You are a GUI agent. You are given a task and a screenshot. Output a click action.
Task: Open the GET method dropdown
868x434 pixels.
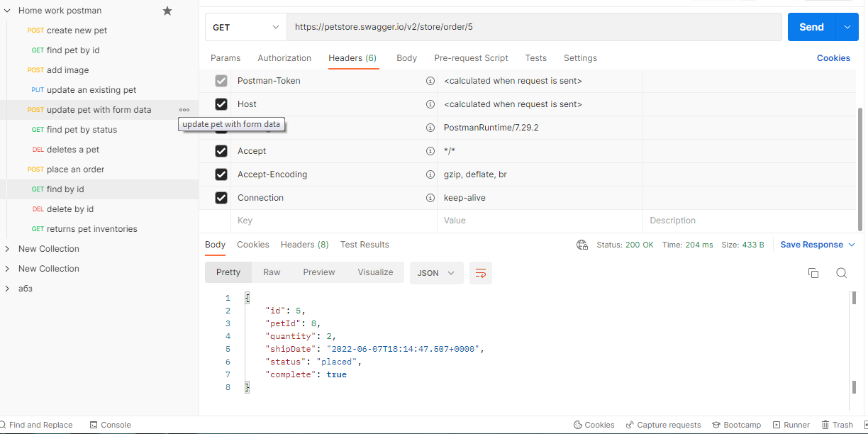[x=245, y=26]
